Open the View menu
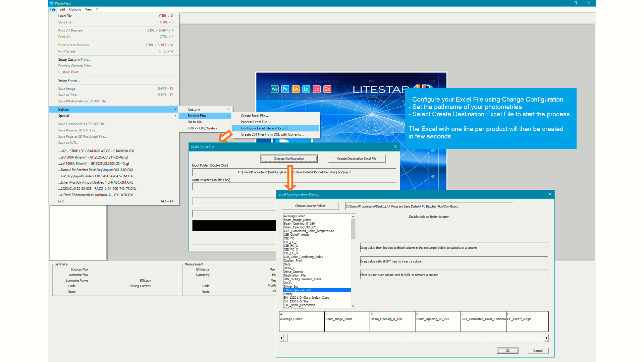The height and width of the screenshot is (362, 644). 89,9
